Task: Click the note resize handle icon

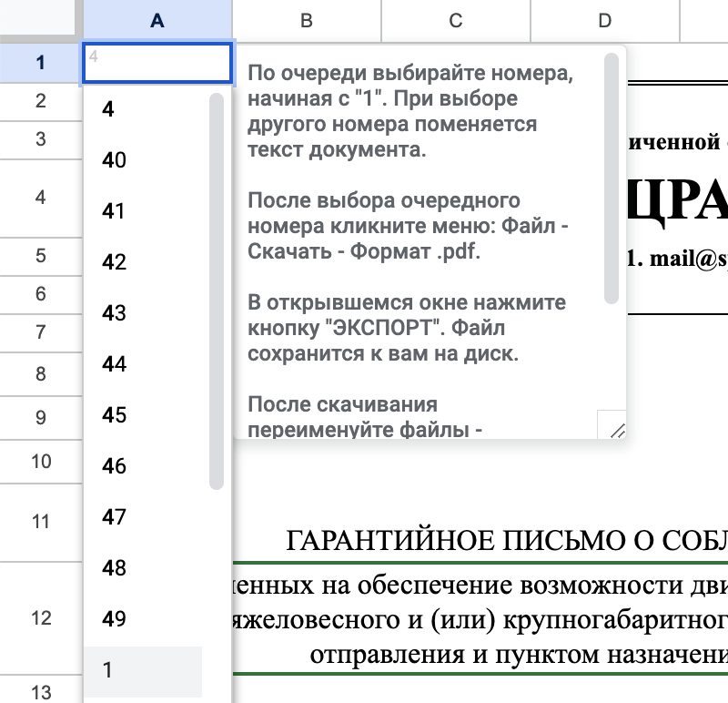Action: click(x=617, y=430)
